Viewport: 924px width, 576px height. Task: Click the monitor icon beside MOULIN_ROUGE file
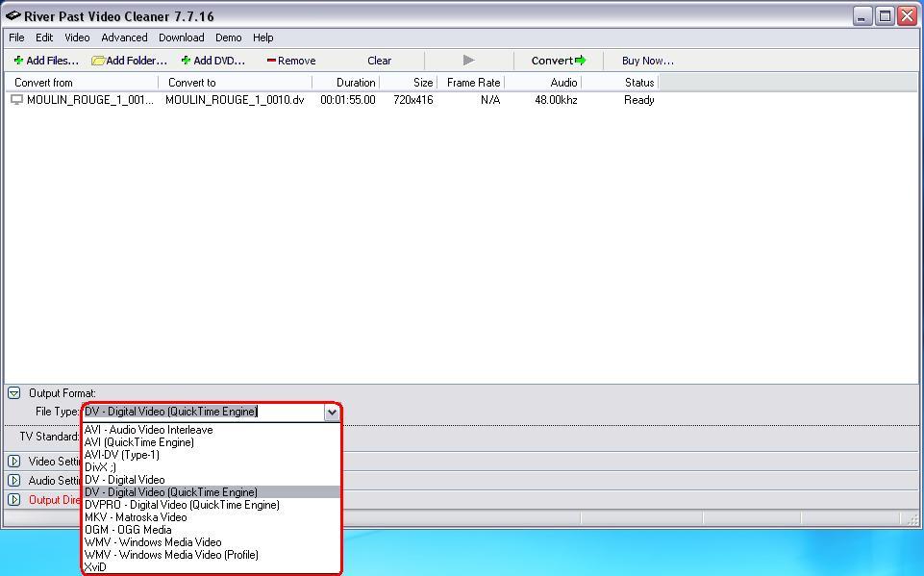coord(16,100)
